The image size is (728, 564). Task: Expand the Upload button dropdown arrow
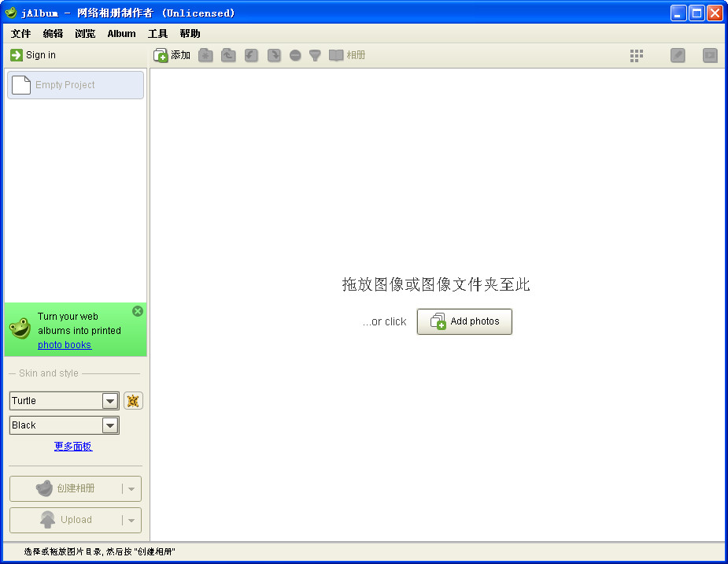pyautogui.click(x=131, y=521)
